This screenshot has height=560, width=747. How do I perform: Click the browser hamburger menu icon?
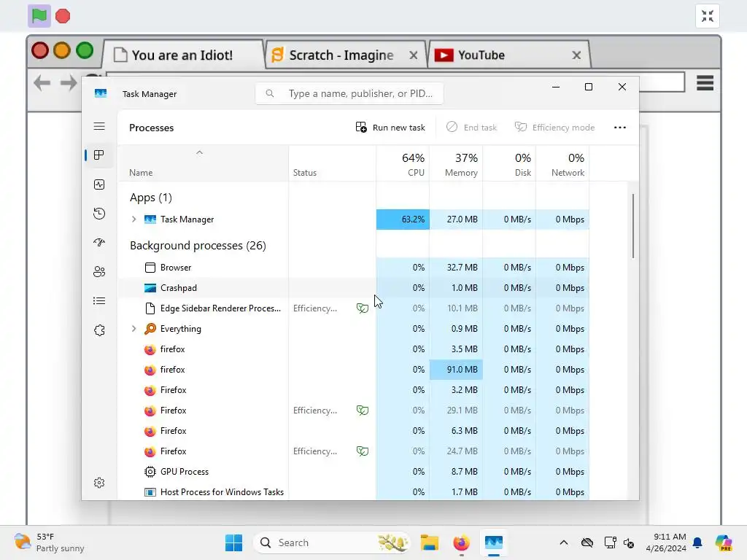705,83
